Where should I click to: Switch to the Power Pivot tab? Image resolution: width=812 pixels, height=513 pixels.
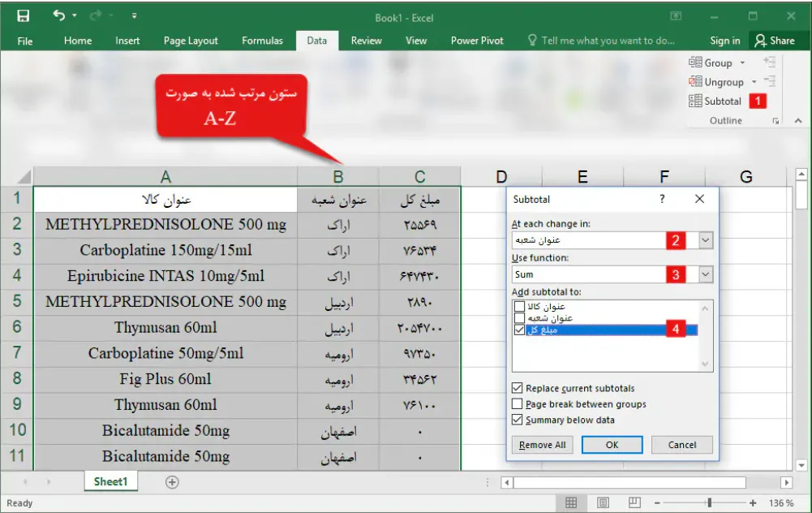(477, 41)
